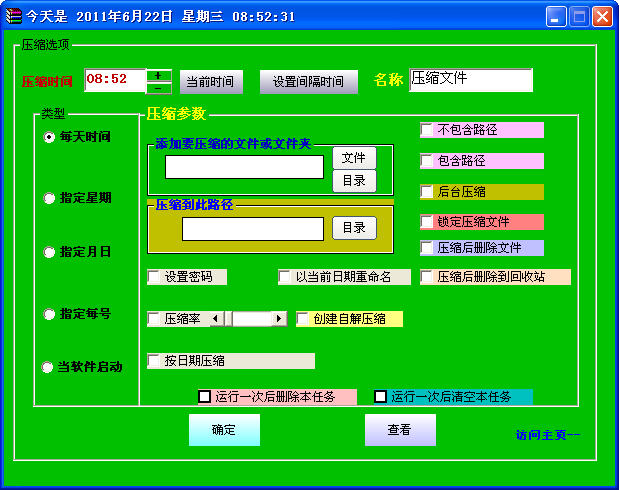This screenshot has height=490, width=619.
Task: Check 压缩后删除到回收站 option
Action: tap(427, 277)
